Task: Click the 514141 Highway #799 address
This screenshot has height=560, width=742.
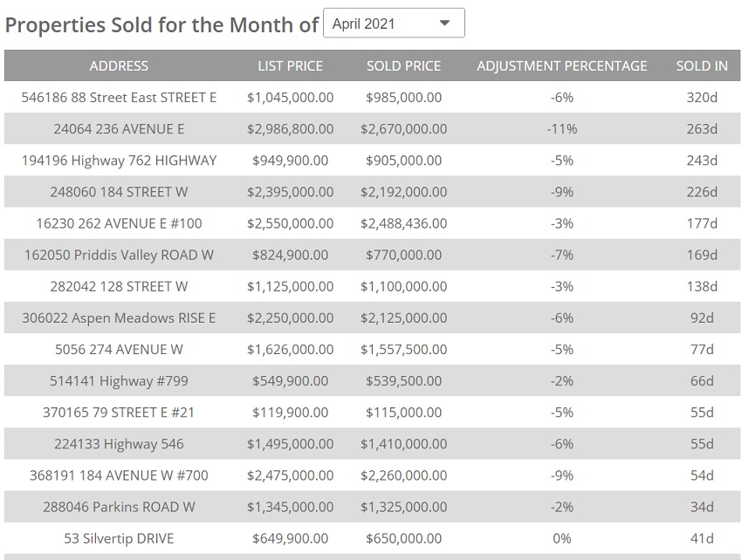Action: point(119,381)
